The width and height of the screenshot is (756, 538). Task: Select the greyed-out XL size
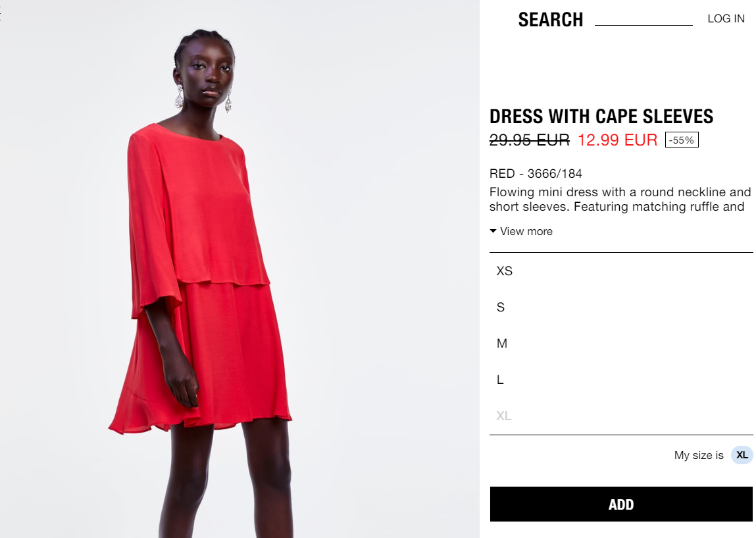point(621,416)
